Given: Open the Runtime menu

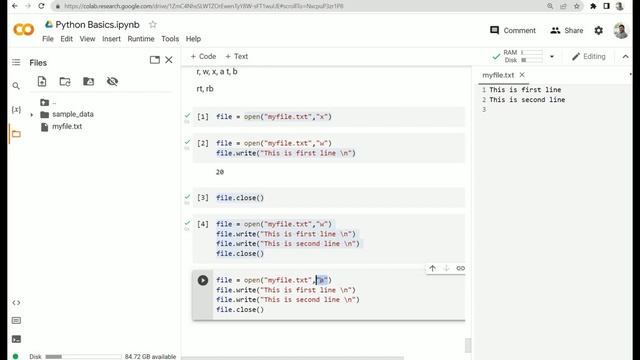Looking at the screenshot, I should click(141, 39).
